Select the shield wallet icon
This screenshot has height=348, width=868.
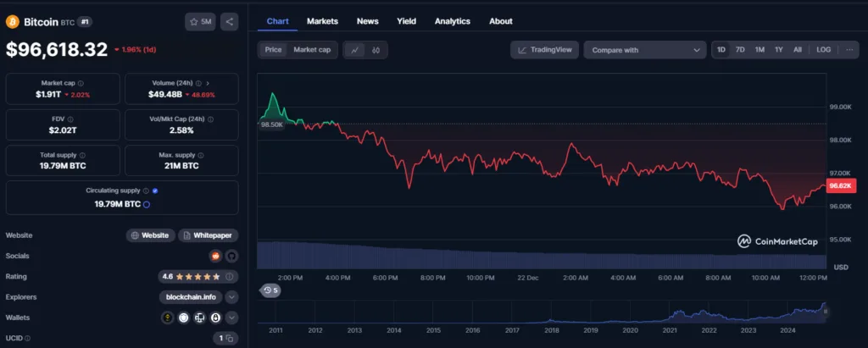click(x=184, y=318)
